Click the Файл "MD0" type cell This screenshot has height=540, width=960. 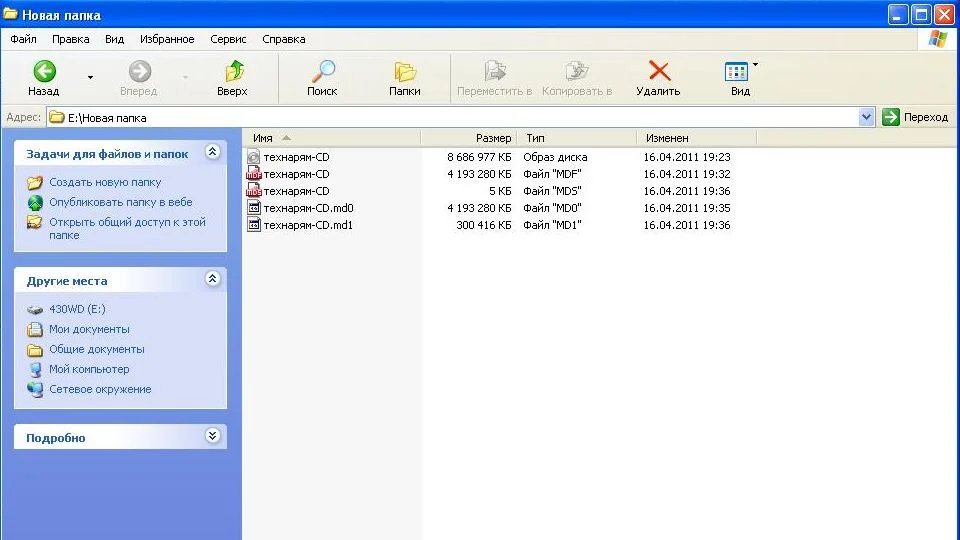click(x=552, y=208)
